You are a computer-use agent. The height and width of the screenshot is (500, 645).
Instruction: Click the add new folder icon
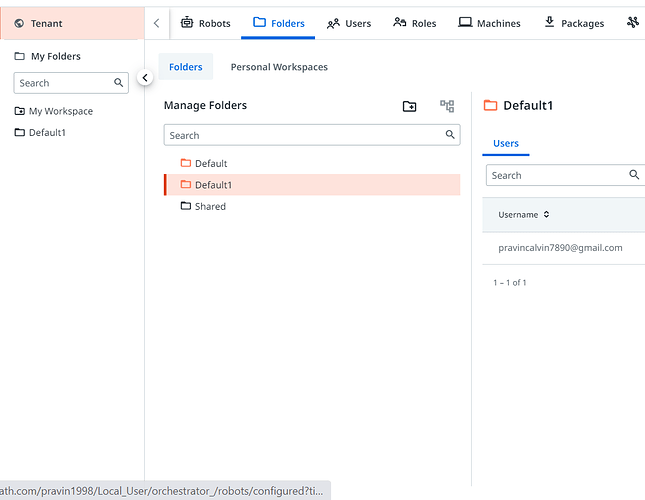(x=409, y=106)
